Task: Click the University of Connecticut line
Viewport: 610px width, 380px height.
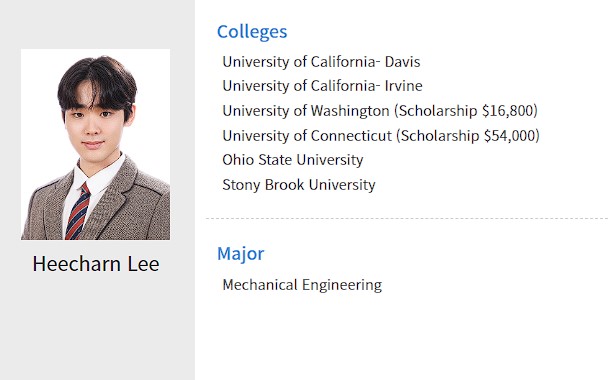Action: pos(381,136)
